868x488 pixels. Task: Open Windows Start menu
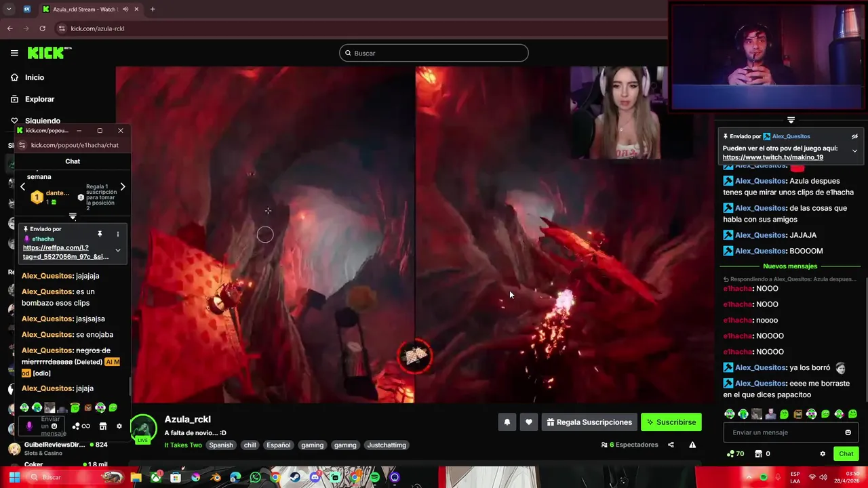[x=14, y=477]
